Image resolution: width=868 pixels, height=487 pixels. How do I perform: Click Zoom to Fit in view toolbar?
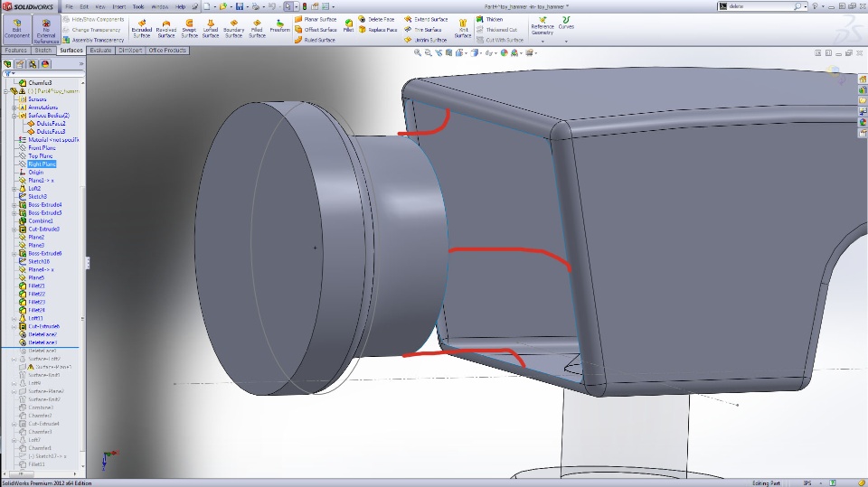418,53
